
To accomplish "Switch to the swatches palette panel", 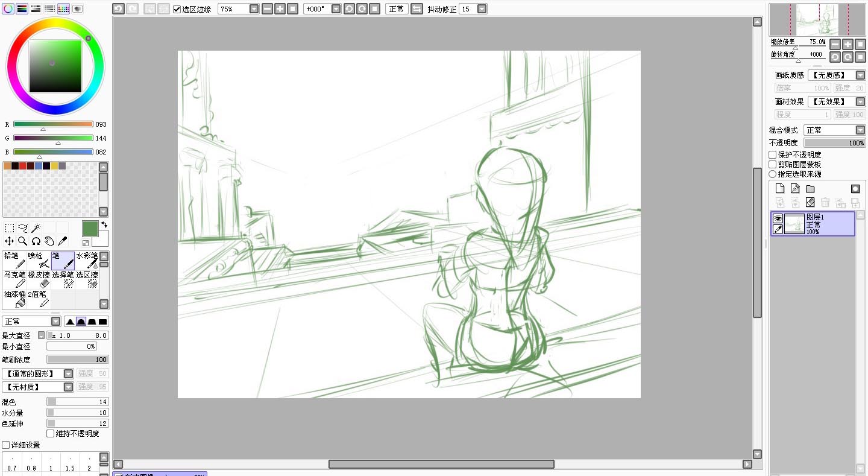I will point(63,9).
